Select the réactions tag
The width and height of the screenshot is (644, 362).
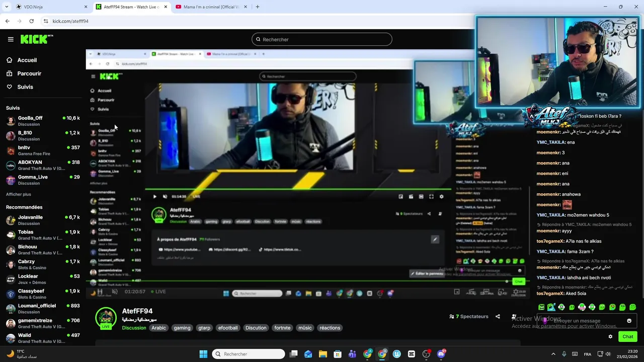330,328
